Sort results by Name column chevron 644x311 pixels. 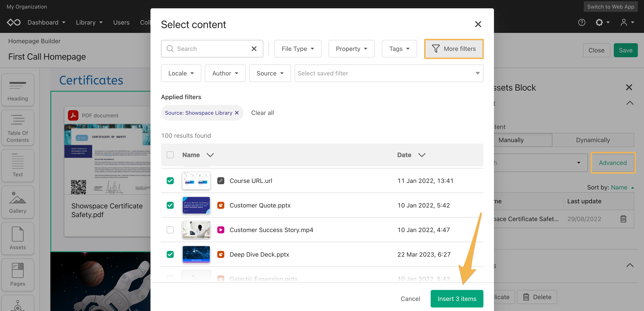coord(210,155)
